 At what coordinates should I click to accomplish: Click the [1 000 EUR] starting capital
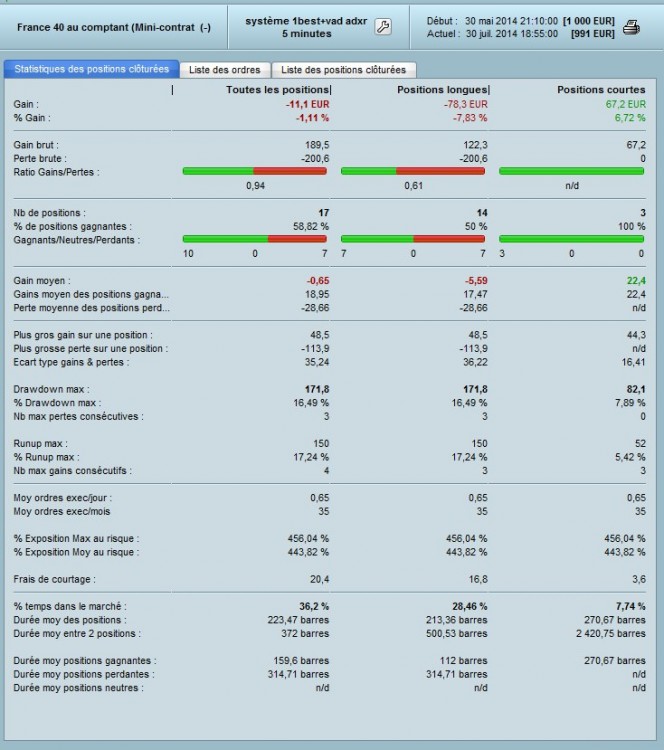(x=588, y=21)
